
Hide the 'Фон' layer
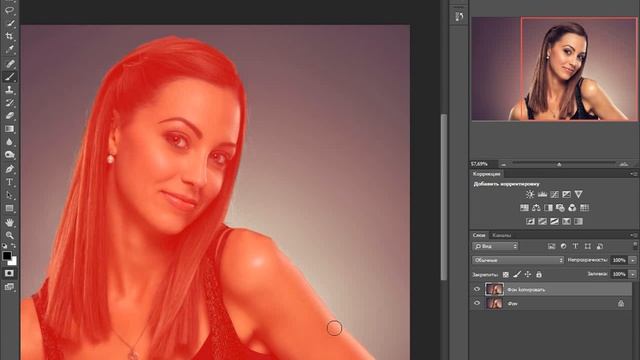477,303
